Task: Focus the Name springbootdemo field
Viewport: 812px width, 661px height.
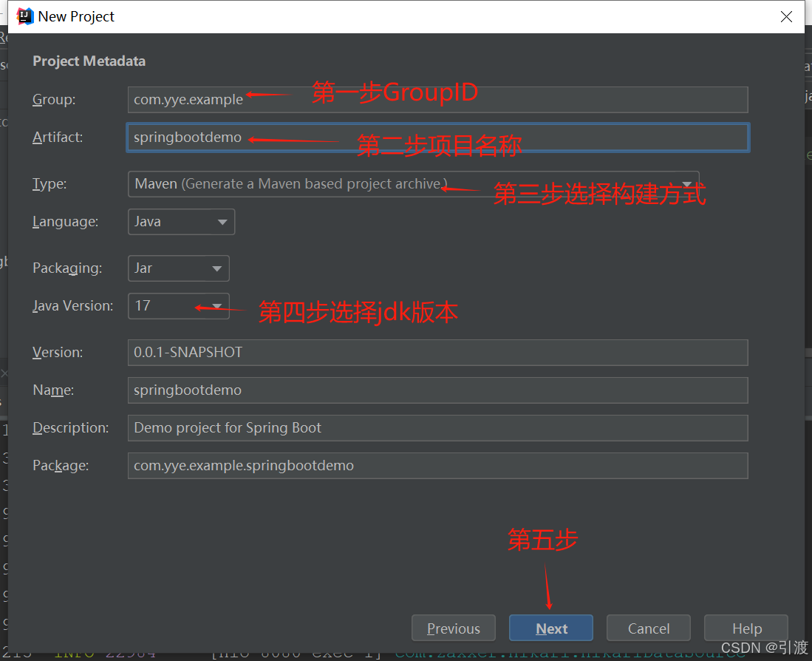Action: 437,390
